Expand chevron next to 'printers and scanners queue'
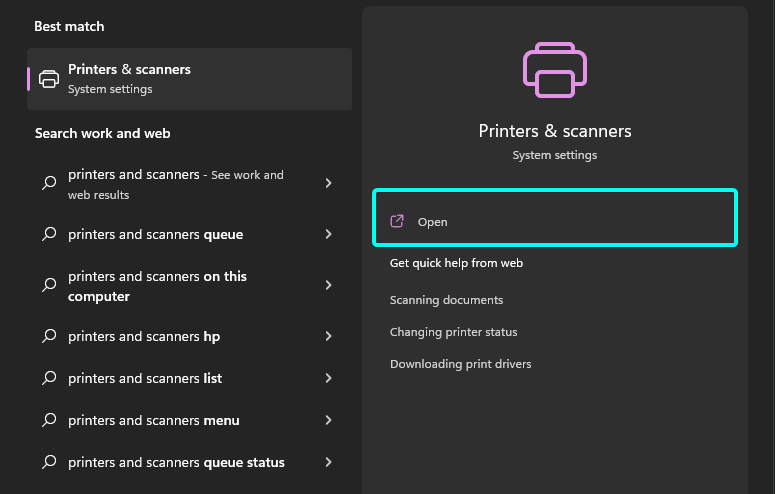 pyautogui.click(x=329, y=234)
